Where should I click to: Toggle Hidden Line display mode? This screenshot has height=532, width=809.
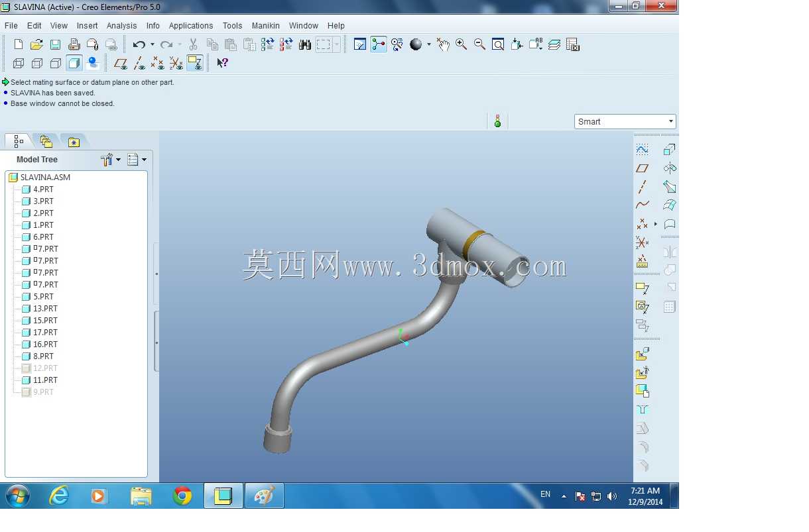coord(37,63)
